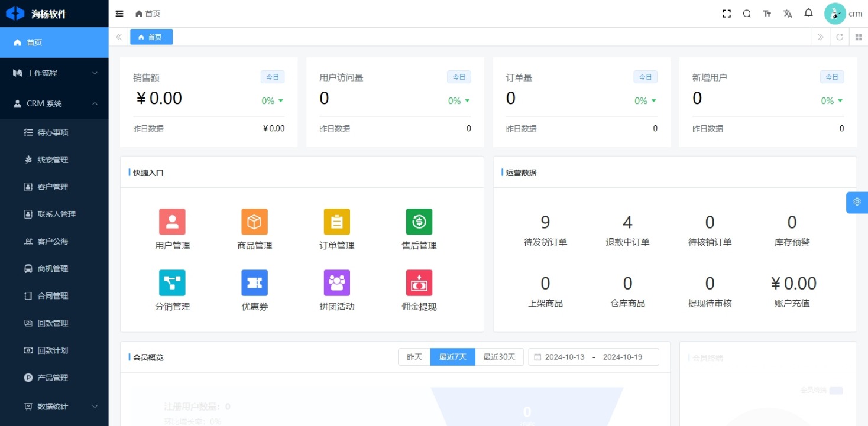868x426 pixels.
Task: Open the blue floating settings gear panel
Action: point(857,202)
